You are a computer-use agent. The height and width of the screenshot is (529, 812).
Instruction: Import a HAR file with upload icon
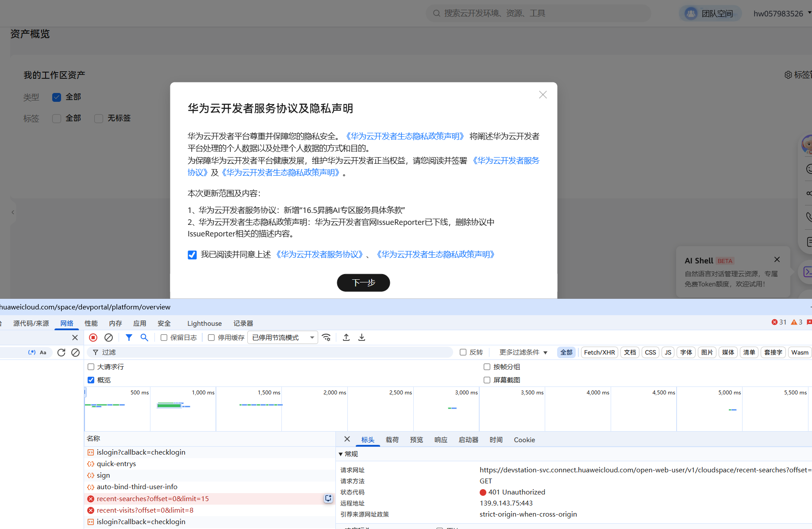click(x=346, y=337)
